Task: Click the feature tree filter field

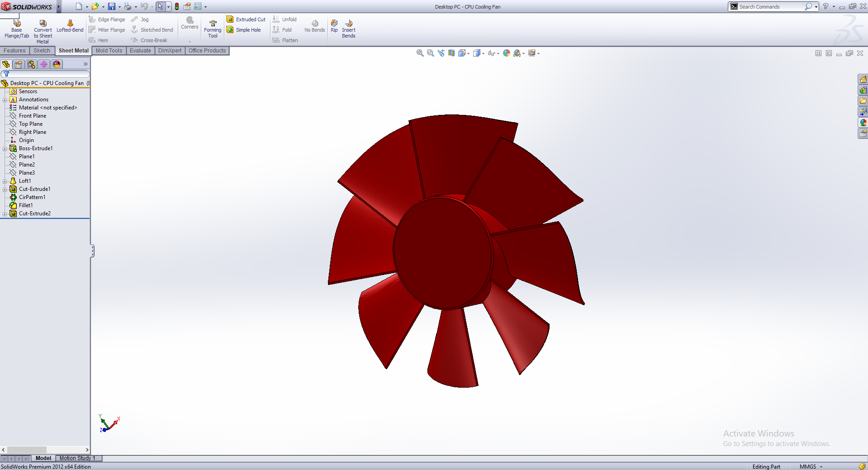Action: click(x=45, y=74)
